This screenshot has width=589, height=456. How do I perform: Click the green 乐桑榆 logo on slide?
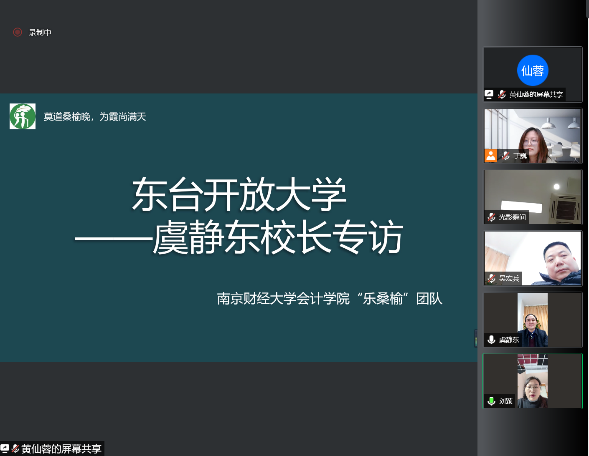tap(23, 116)
